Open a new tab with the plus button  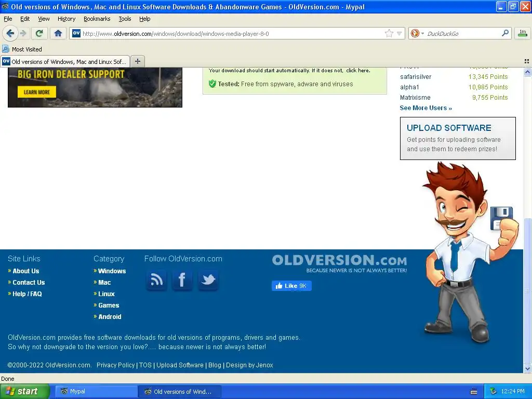coord(137,61)
